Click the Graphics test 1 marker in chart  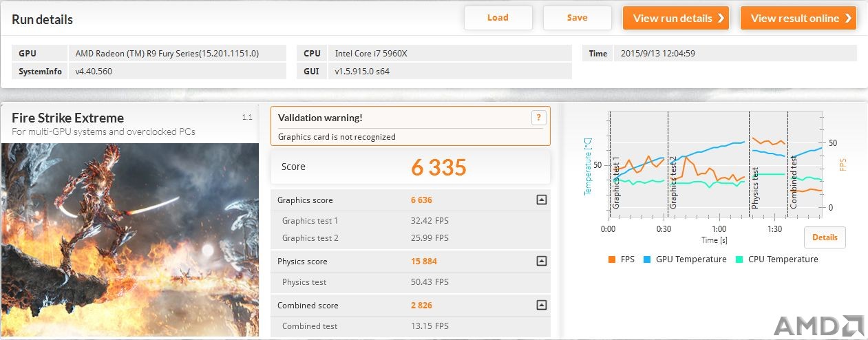pyautogui.click(x=616, y=182)
